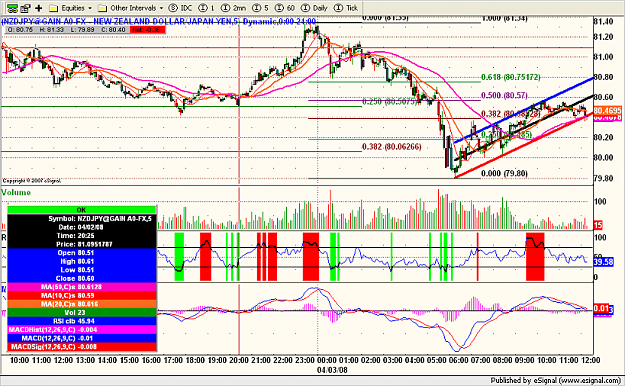Click the Other Intervals folder icon
The image size is (625, 386).
pyautogui.click(x=102, y=8)
